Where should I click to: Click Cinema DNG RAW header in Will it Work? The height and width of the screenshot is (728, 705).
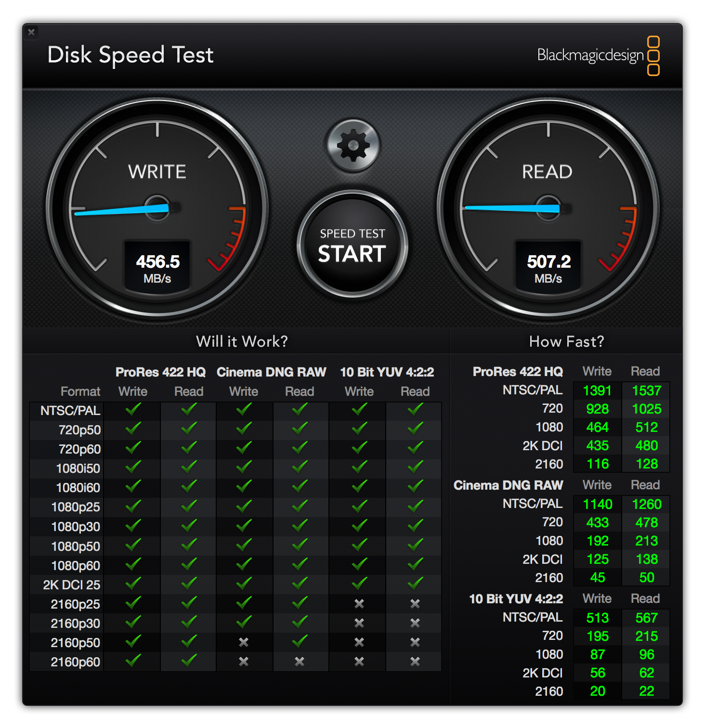tap(271, 372)
